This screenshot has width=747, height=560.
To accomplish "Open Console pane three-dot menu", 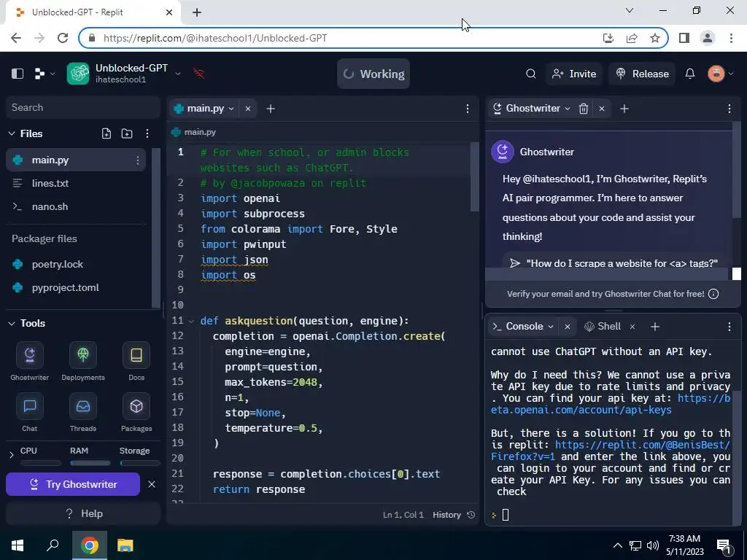I will 729,327.
